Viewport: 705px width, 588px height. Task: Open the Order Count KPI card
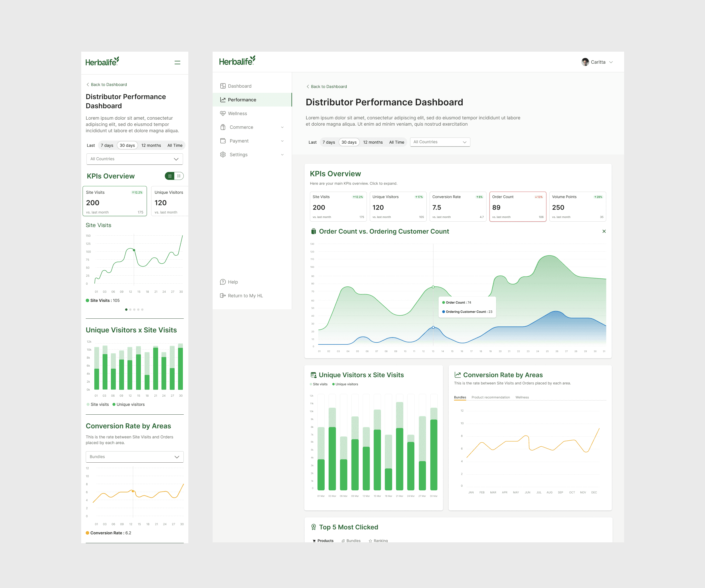tap(518, 207)
